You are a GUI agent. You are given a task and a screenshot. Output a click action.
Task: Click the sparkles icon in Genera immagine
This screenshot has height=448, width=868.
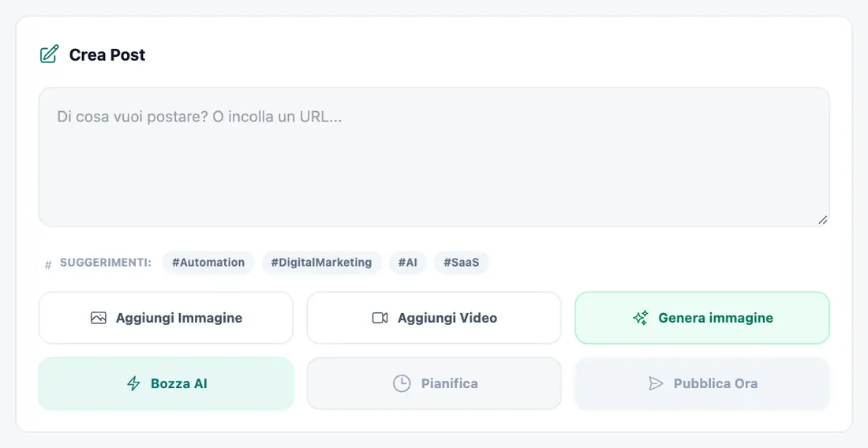tap(641, 318)
